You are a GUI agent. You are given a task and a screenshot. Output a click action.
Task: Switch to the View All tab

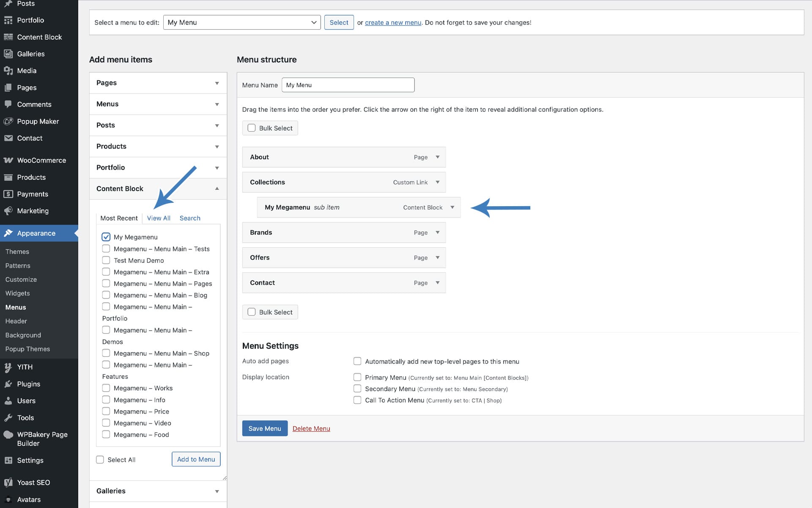[x=159, y=218]
